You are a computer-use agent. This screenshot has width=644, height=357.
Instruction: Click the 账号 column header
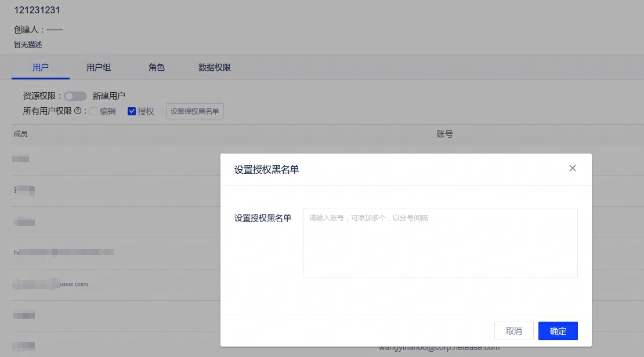pyautogui.click(x=444, y=134)
